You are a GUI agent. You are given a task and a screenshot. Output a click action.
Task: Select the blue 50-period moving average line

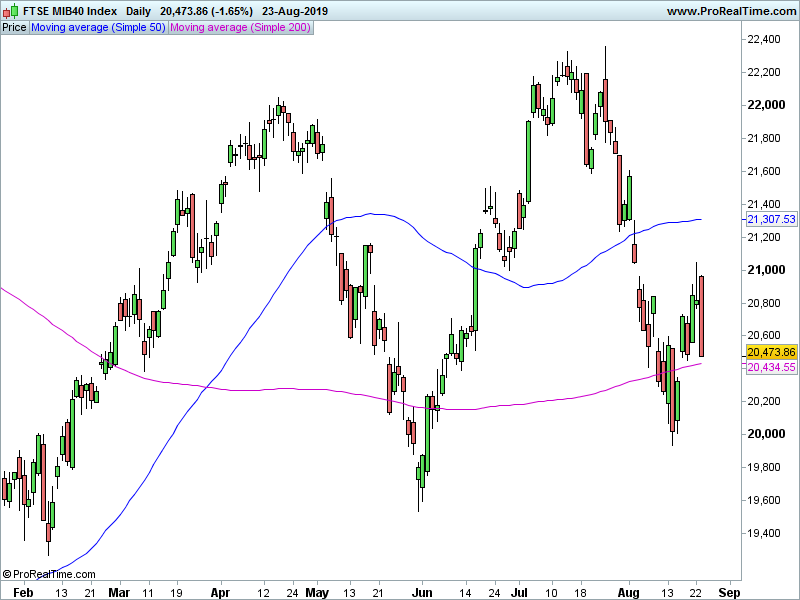(x=380, y=216)
